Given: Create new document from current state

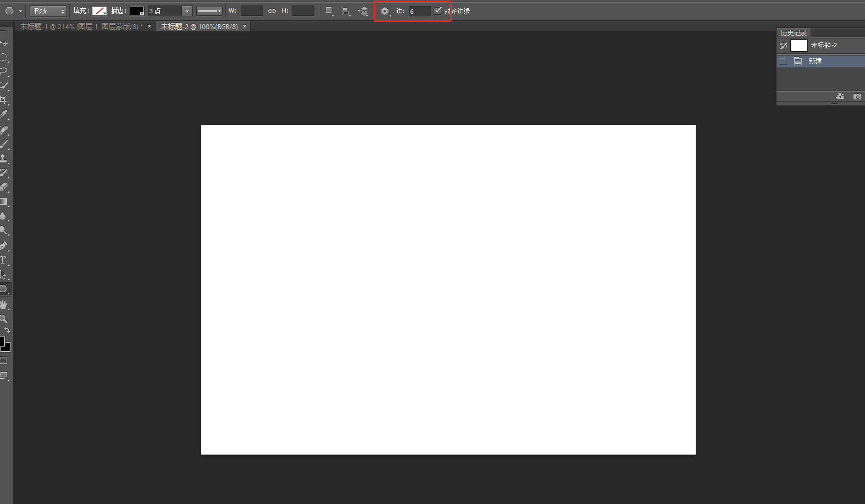Looking at the screenshot, I should 840,97.
